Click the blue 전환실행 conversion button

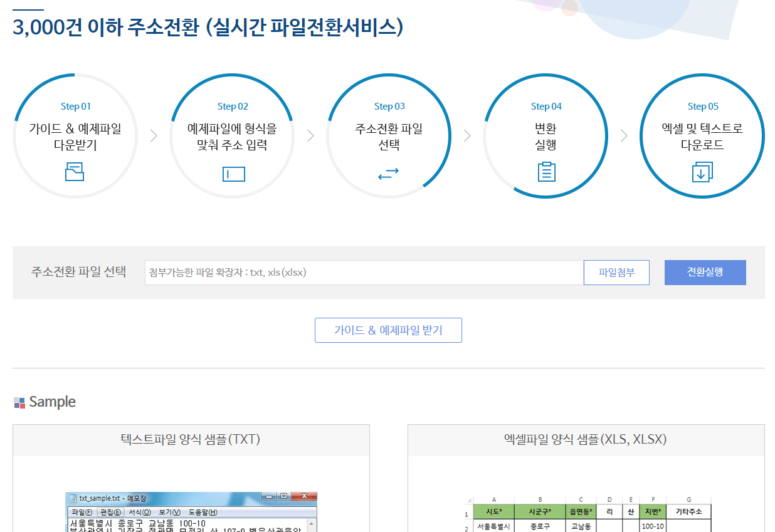click(705, 272)
